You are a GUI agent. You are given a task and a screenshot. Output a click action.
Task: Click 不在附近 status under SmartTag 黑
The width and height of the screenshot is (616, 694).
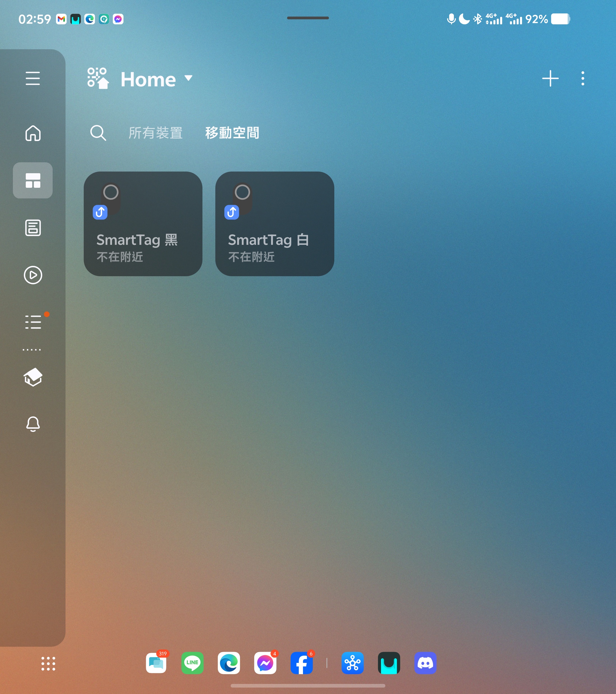click(120, 257)
